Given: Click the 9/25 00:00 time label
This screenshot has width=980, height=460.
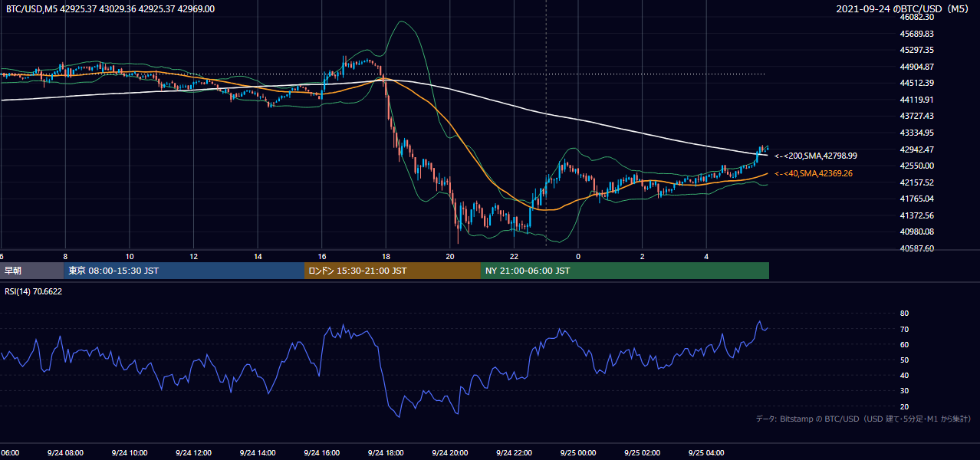Looking at the screenshot, I should coord(578,453).
